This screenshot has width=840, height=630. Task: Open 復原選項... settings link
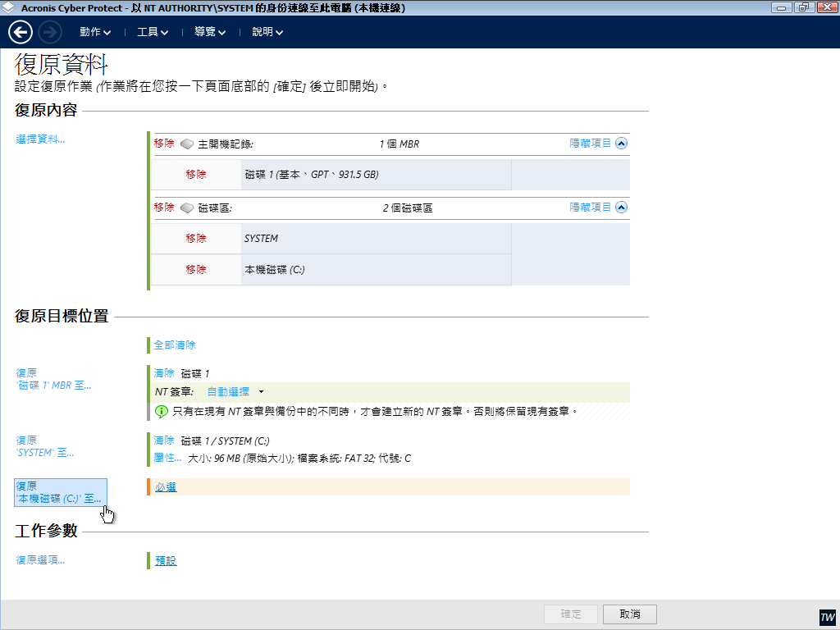40,560
